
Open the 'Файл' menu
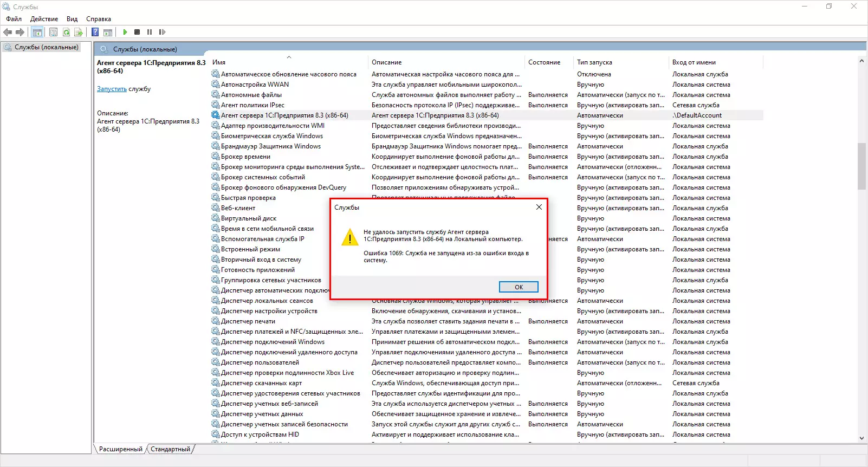tap(14, 19)
